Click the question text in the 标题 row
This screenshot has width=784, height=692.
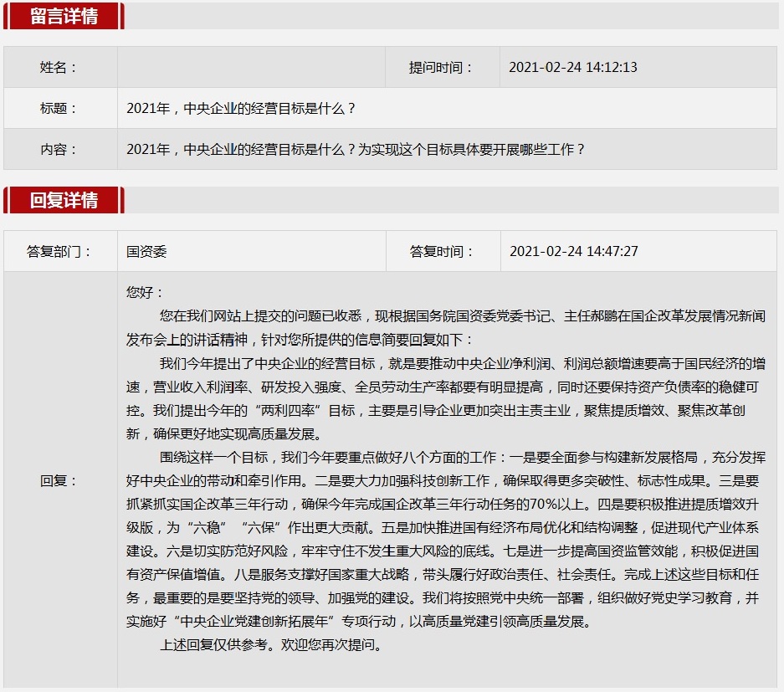point(242,109)
